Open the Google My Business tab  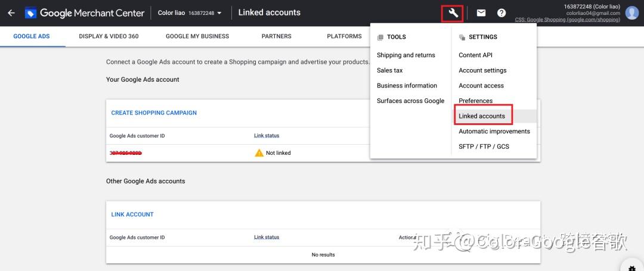[197, 36]
